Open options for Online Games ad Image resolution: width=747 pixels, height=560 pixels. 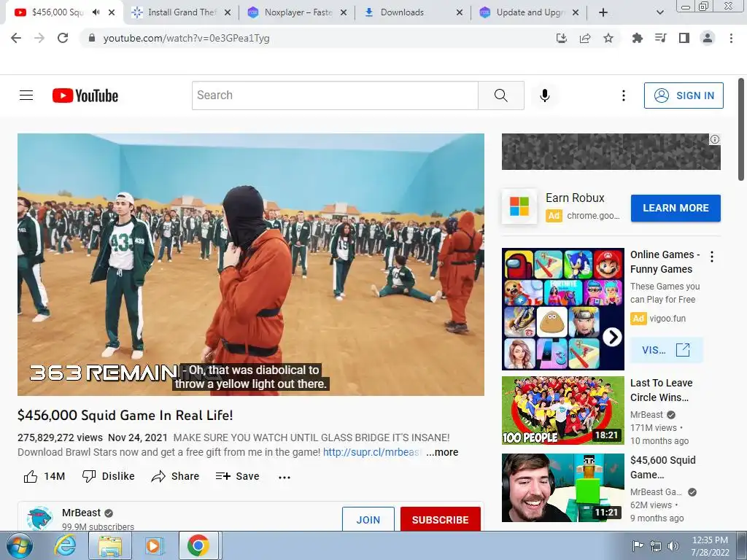[x=712, y=257]
